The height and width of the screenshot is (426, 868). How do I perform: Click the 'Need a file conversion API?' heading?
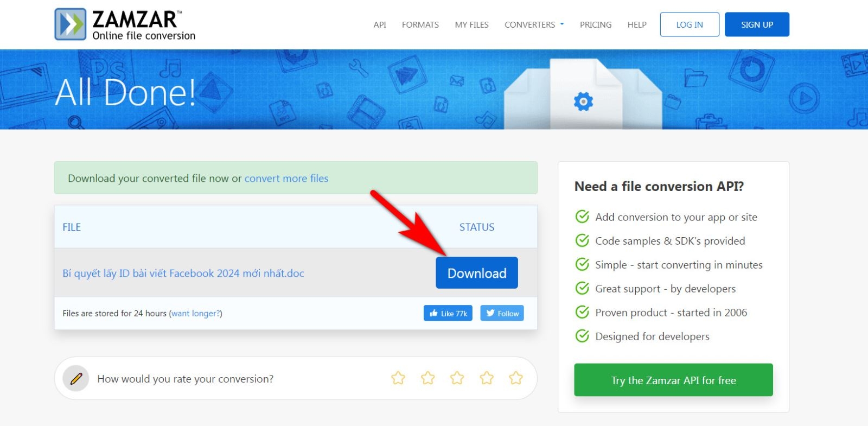click(x=659, y=186)
